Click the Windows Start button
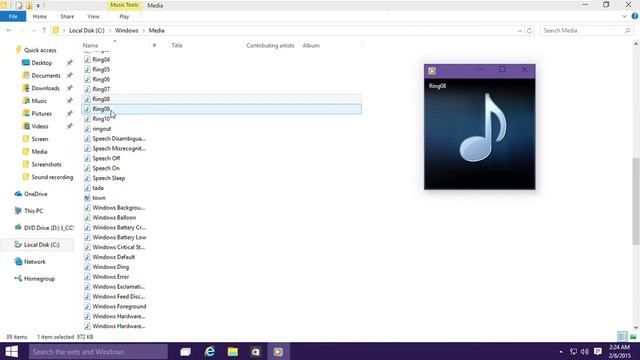 tap(11, 351)
